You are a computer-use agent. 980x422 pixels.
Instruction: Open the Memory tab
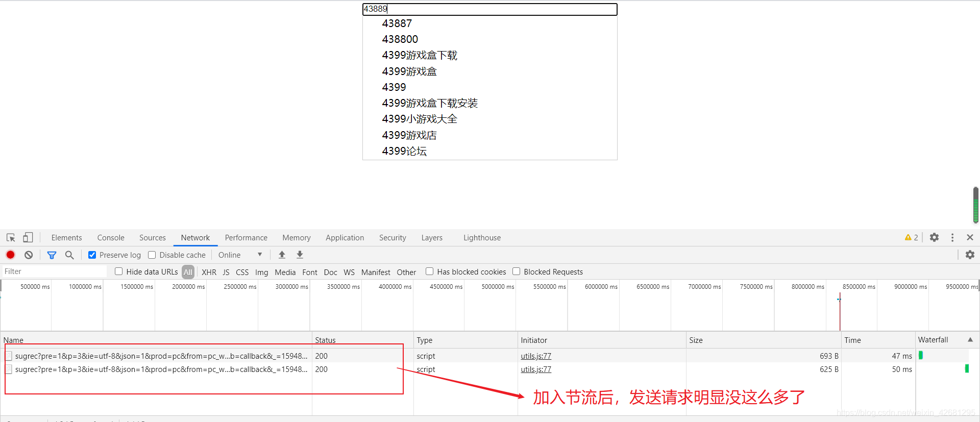(x=297, y=238)
